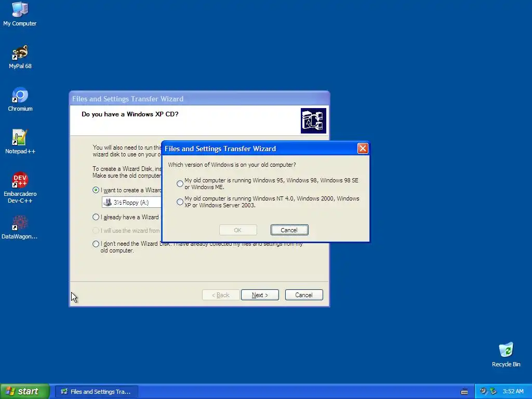Click the disabled OK button in version dialog

[x=238, y=230]
